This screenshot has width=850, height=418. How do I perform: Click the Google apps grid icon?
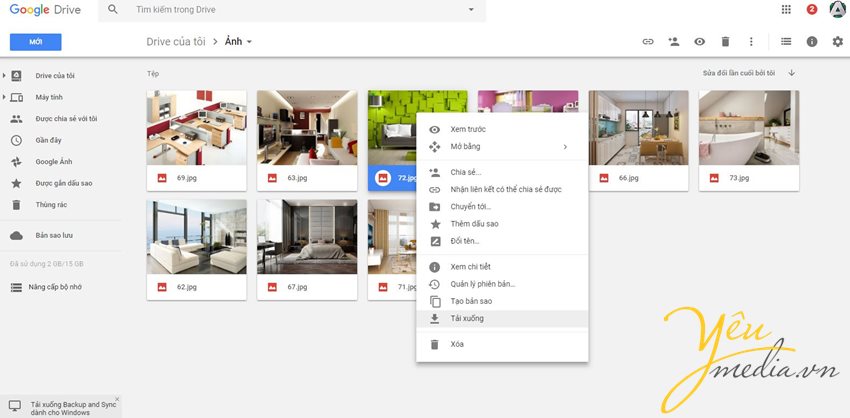click(x=785, y=9)
